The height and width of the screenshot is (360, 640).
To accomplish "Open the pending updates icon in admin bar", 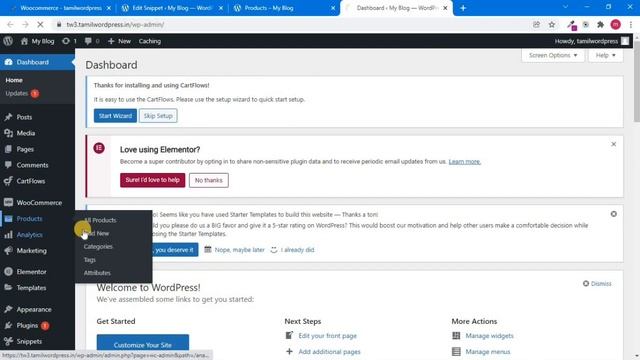I will pyautogui.click(x=69, y=41).
